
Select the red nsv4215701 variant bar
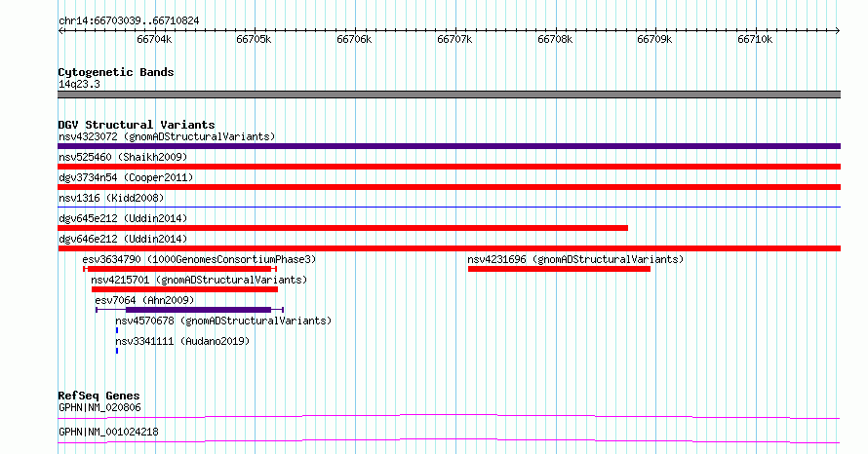184,289
